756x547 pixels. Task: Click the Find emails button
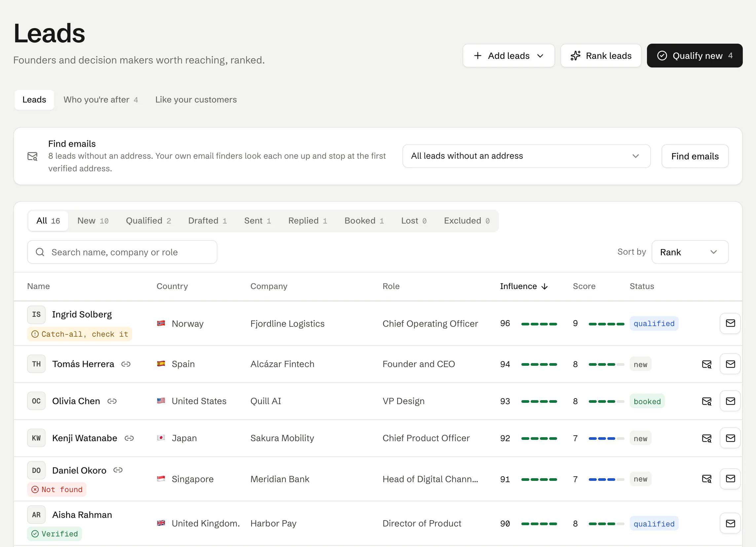coord(695,156)
